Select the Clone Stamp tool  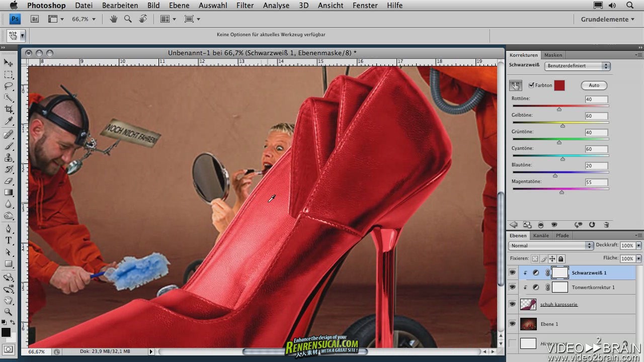[9, 158]
